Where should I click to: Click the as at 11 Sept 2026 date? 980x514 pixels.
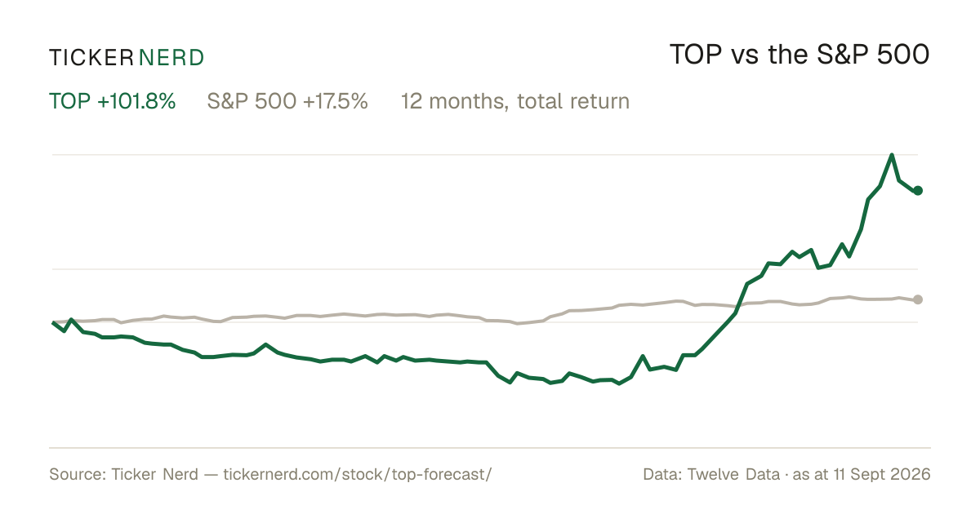864,474
